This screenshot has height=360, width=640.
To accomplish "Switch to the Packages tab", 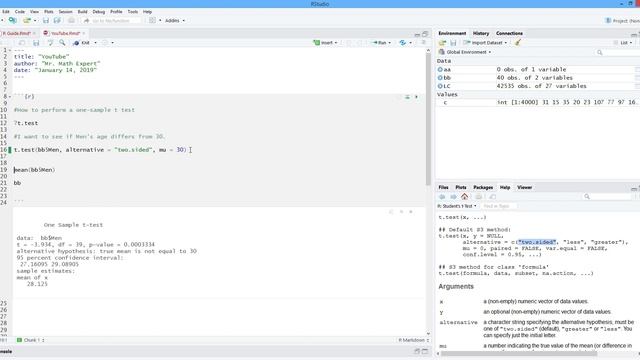I will coord(483,187).
